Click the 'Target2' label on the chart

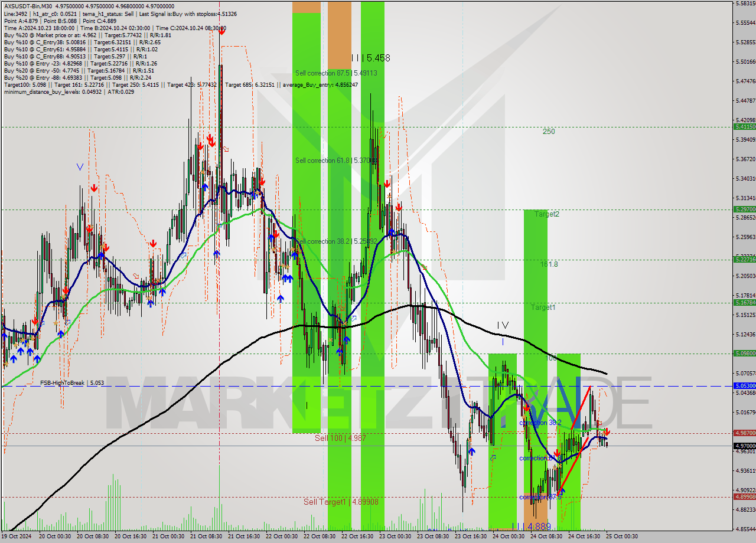(x=547, y=214)
